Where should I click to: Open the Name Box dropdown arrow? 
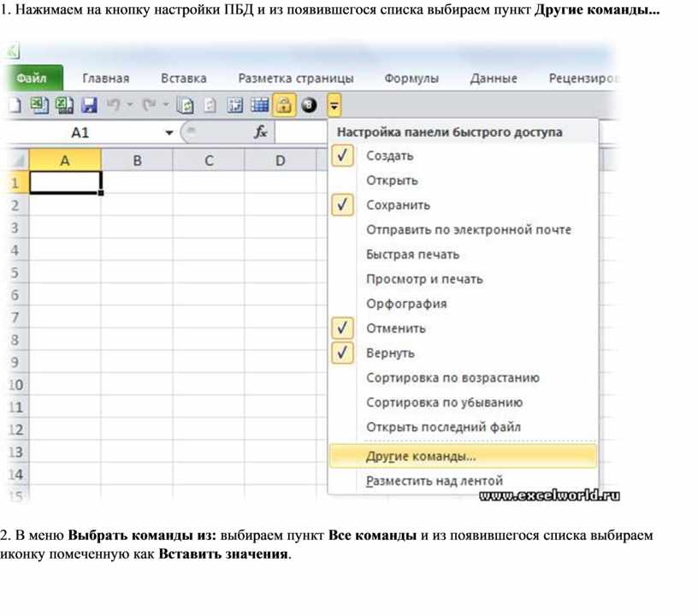[x=169, y=133]
